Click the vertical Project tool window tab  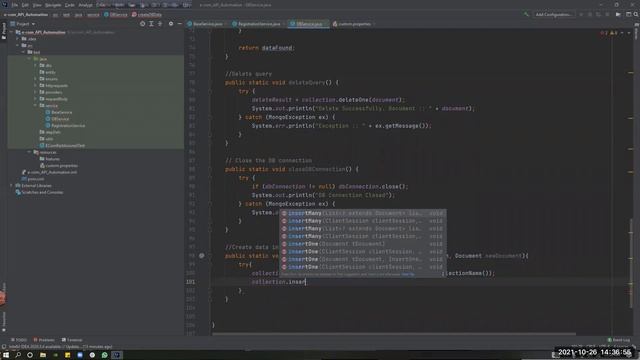click(4, 31)
